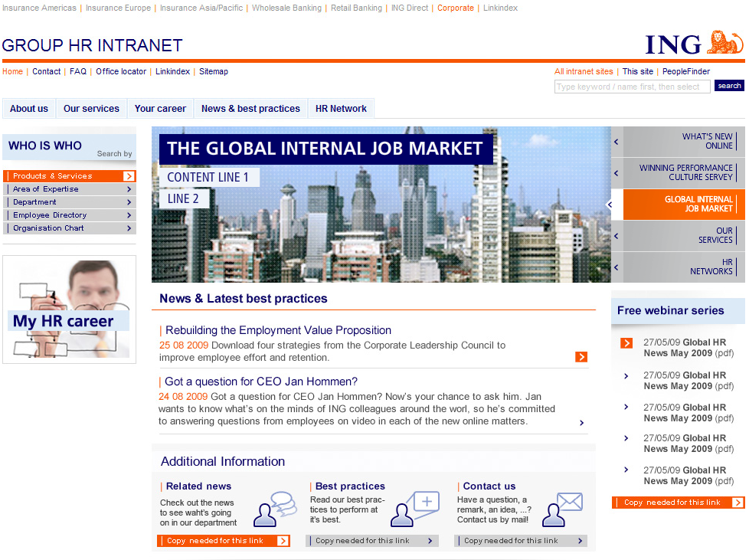Click Products & Services menu item
The height and width of the screenshot is (560, 749).
pyautogui.click(x=69, y=176)
